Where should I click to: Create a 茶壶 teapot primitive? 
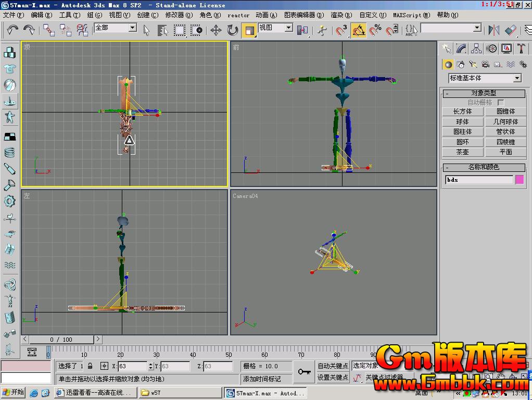(x=462, y=152)
